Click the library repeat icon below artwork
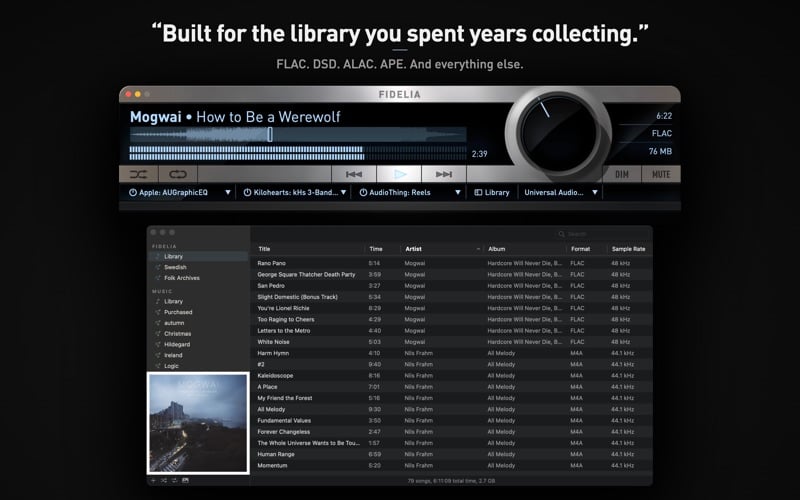This screenshot has width=800, height=500. [x=174, y=481]
